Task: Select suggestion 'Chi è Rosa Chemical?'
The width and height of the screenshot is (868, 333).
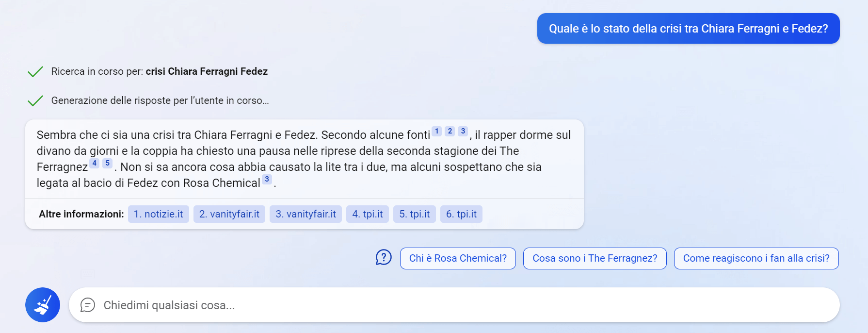Action: (458, 258)
